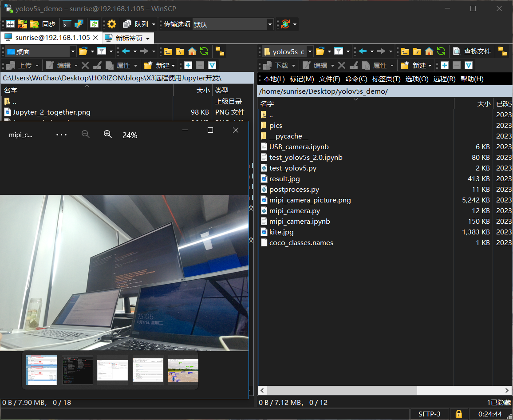
Task: Open the terminal console icon
Action: click(x=67, y=24)
